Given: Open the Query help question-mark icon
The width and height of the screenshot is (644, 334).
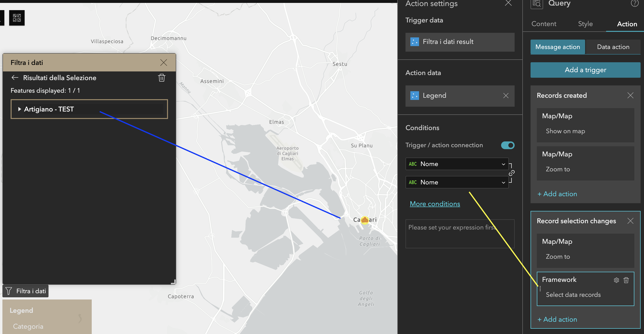Looking at the screenshot, I should [634, 4].
